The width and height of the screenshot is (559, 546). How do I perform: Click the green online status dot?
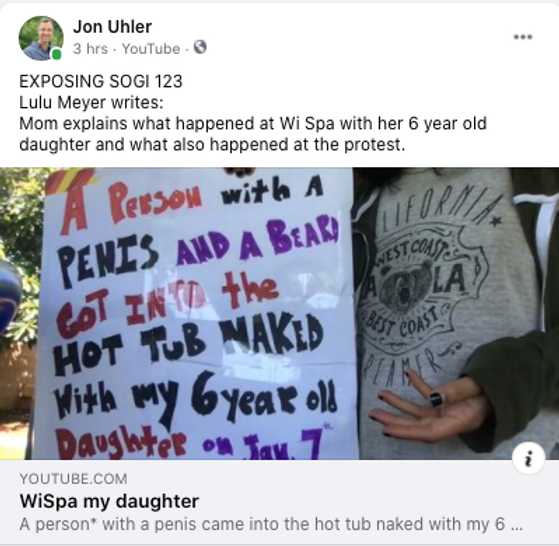point(56,55)
